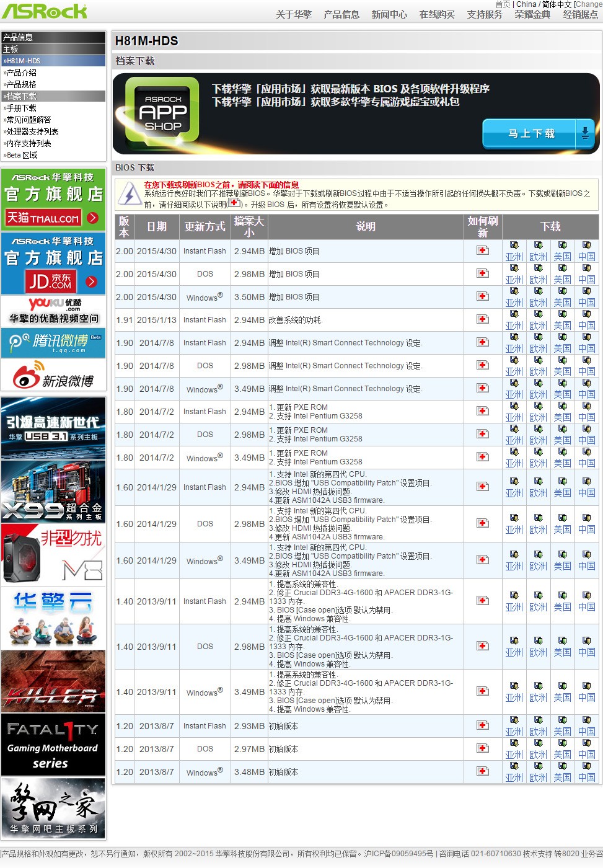Open 产品信息 in top navigation
The height and width of the screenshot is (868, 603).
(x=341, y=14)
